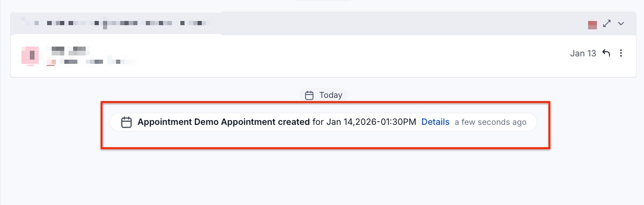Click the pink sender avatar

coord(29,55)
